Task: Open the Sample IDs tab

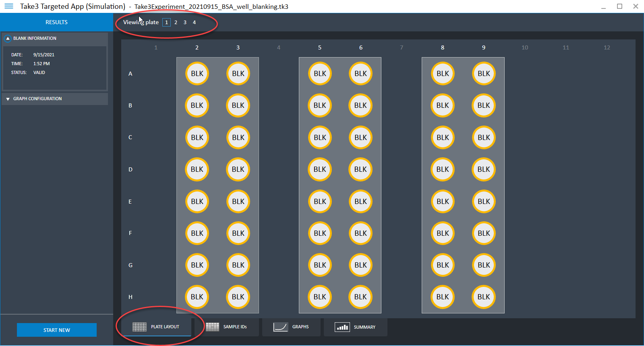Action: click(x=235, y=327)
